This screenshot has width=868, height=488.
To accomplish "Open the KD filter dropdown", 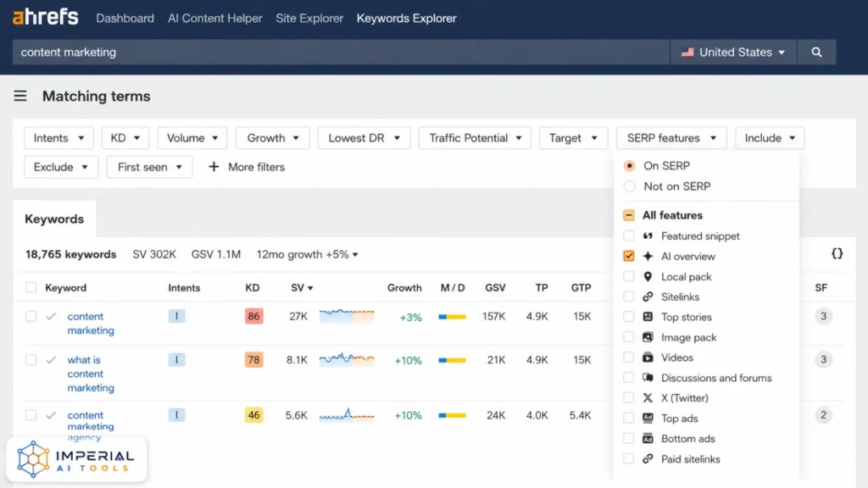I will pyautogui.click(x=125, y=138).
